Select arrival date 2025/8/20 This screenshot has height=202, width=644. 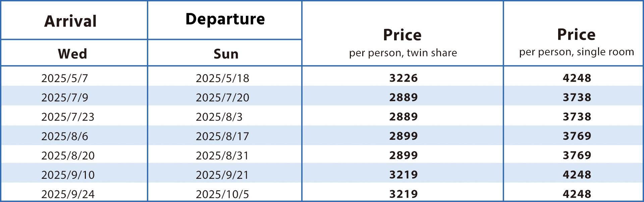coord(68,155)
